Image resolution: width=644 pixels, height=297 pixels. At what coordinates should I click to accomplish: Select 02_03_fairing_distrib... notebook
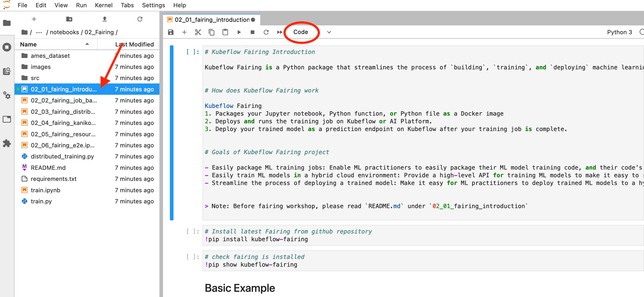(x=87, y=112)
